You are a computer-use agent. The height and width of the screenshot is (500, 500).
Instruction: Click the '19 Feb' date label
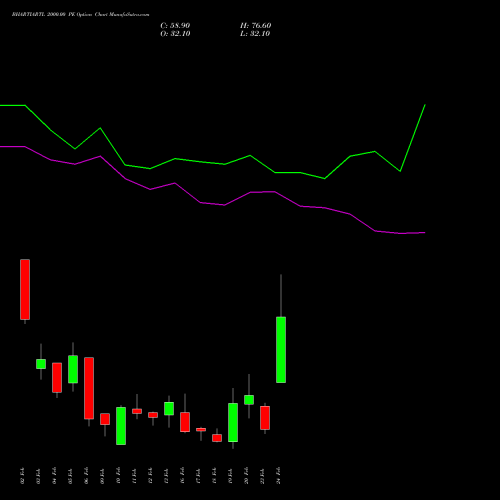(x=230, y=476)
